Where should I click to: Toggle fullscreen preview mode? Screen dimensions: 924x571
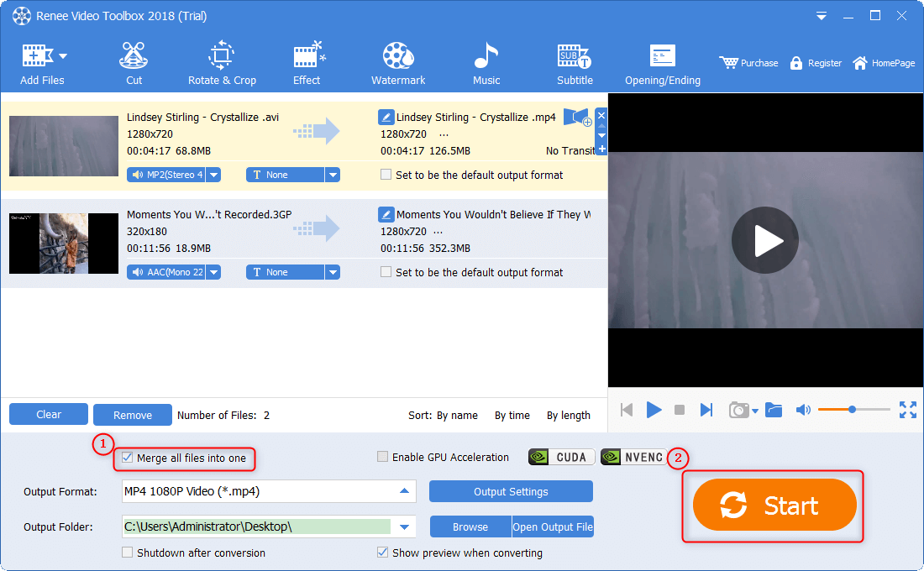point(907,410)
